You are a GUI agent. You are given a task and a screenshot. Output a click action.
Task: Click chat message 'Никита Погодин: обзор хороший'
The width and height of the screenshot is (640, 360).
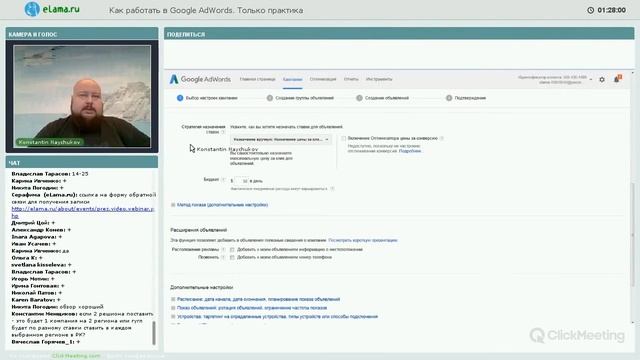click(x=58, y=307)
